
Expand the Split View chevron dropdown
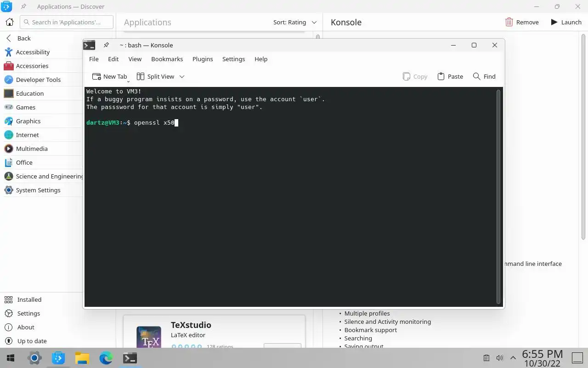181,76
